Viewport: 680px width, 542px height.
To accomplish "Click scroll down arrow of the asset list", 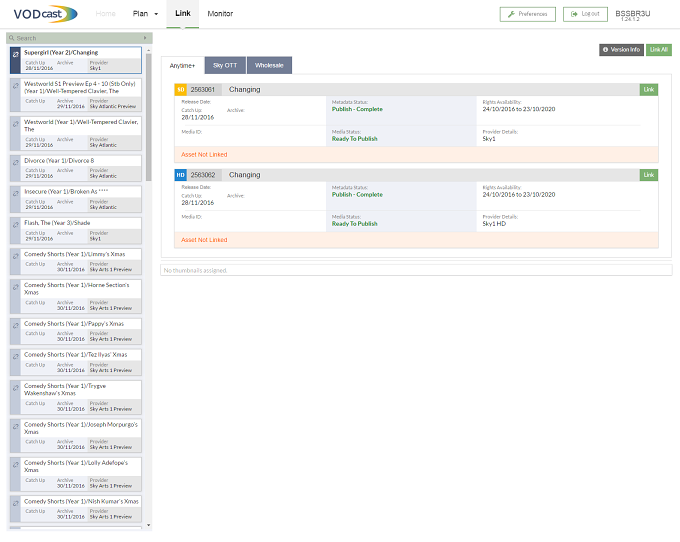I will coord(149,525).
